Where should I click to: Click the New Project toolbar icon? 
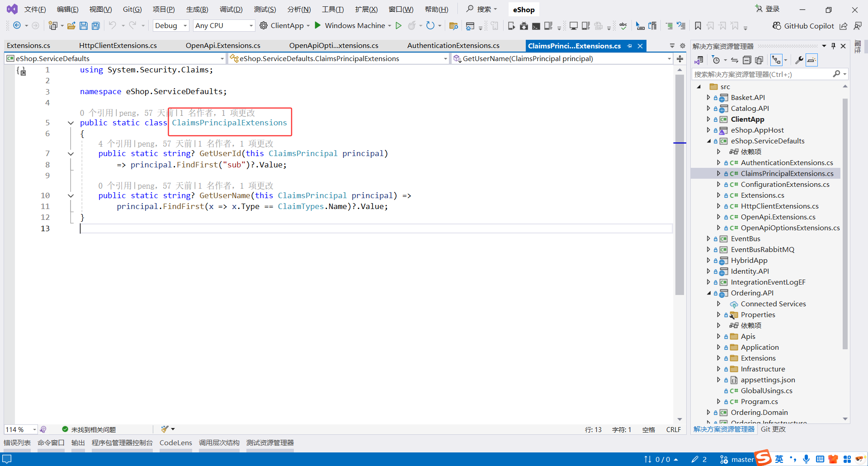point(53,26)
